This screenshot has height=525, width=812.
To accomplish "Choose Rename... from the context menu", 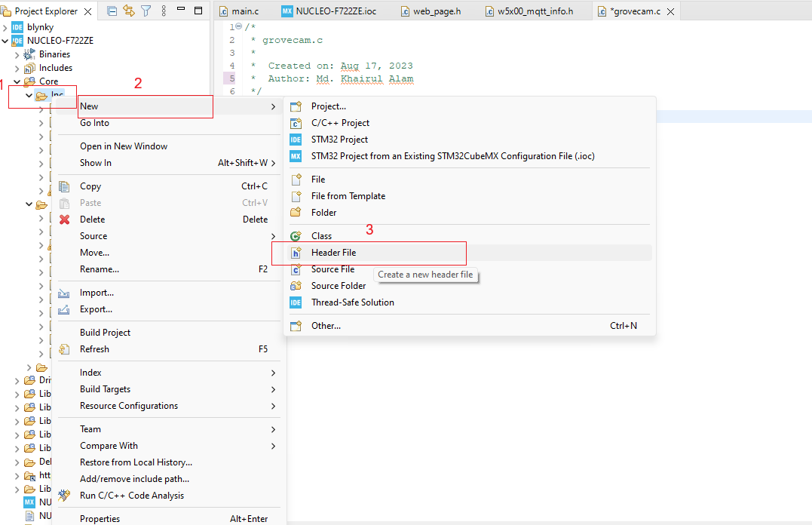I will [x=169, y=269].
